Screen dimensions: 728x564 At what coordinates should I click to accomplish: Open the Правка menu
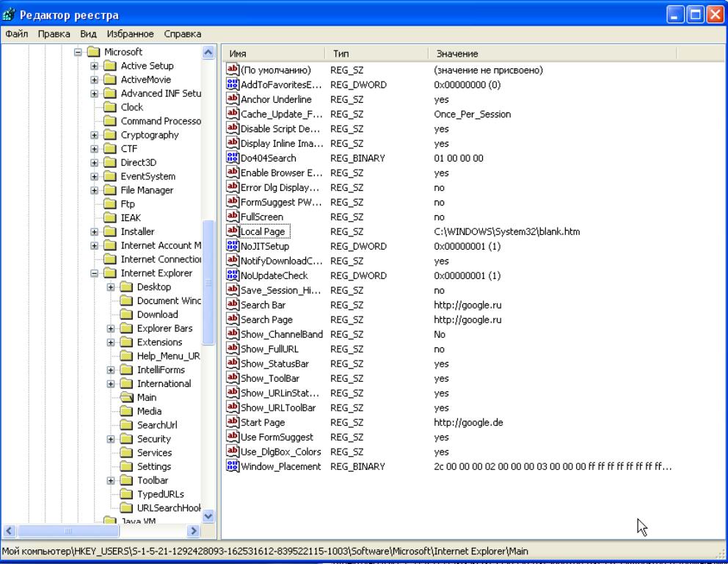(x=54, y=34)
